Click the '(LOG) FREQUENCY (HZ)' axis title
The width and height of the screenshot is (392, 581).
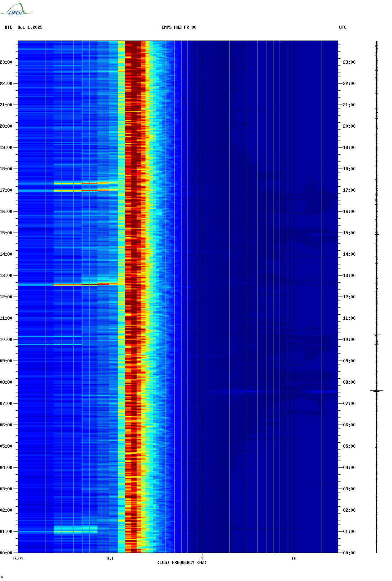click(x=182, y=563)
